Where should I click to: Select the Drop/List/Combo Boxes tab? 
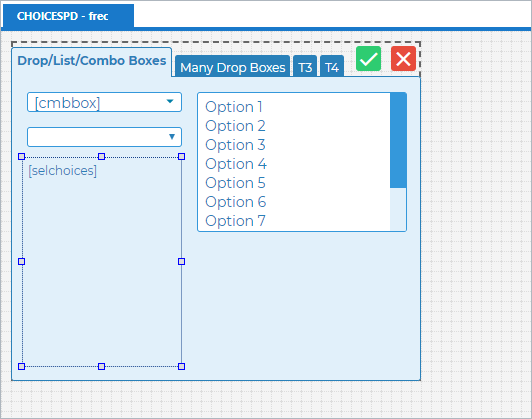click(92, 61)
